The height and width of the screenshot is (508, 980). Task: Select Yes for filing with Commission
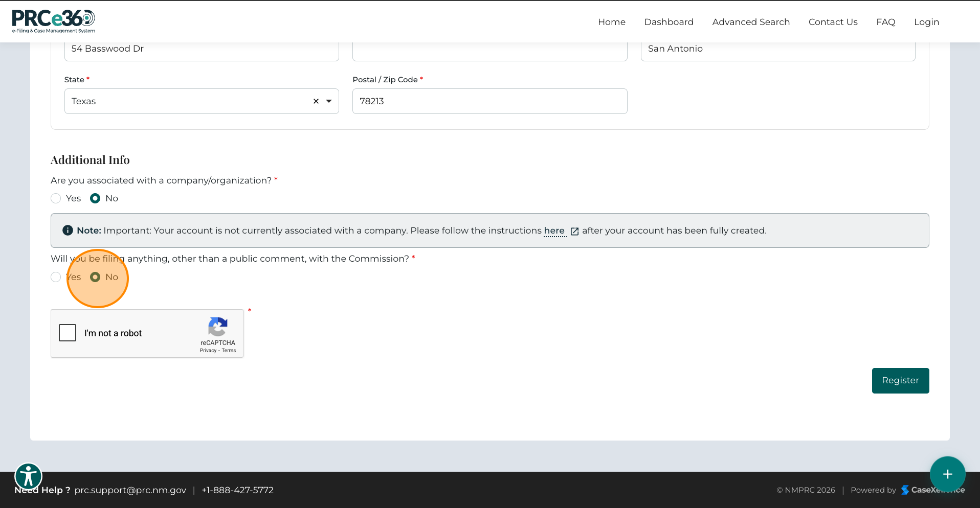pos(56,277)
